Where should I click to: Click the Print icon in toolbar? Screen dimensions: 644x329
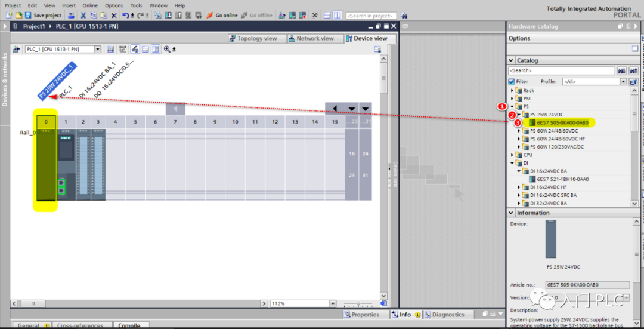(70, 15)
